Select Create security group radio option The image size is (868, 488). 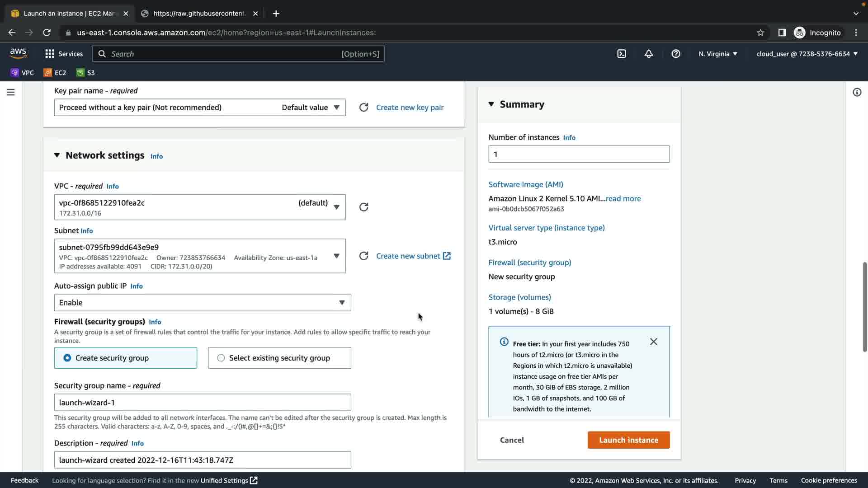click(67, 358)
